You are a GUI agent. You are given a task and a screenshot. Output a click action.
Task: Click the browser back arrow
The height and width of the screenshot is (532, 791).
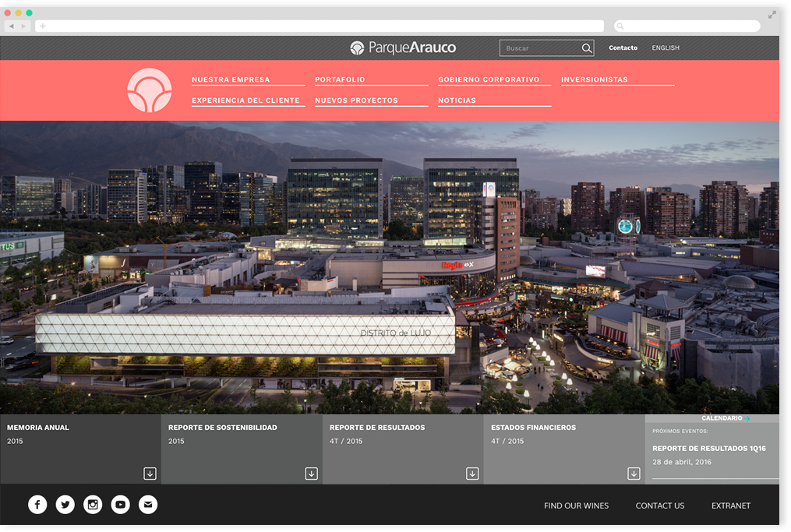pyautogui.click(x=11, y=26)
